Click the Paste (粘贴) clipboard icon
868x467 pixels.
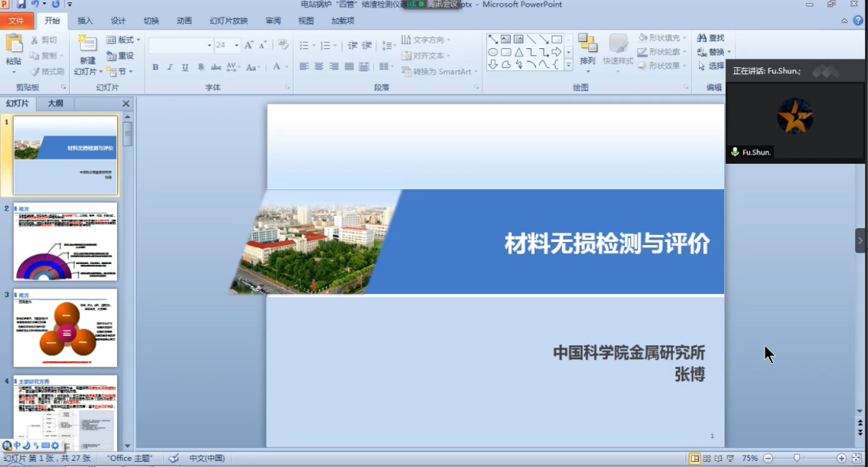click(14, 44)
